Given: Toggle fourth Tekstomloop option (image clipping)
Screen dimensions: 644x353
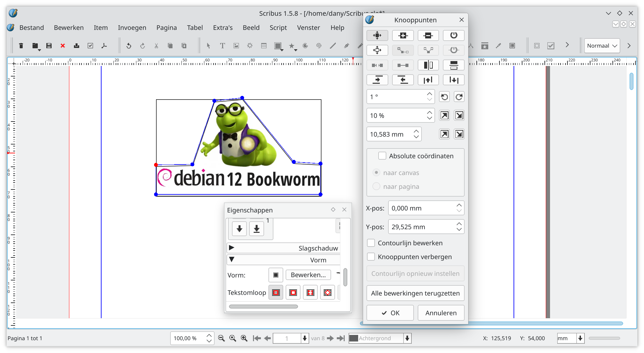Looking at the screenshot, I should (x=328, y=292).
